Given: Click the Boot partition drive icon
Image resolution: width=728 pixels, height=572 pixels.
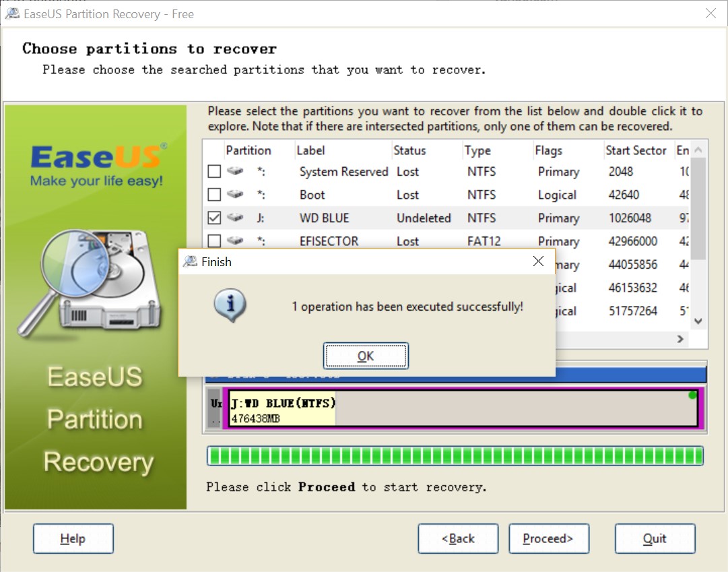Looking at the screenshot, I should click(235, 195).
